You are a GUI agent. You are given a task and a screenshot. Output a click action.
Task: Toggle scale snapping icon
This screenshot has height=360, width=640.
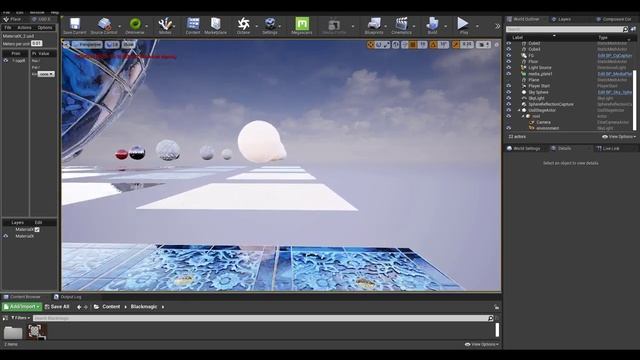pos(456,44)
